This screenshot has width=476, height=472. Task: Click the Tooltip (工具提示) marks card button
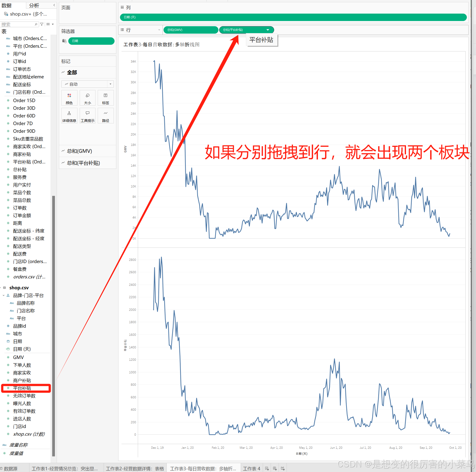pyautogui.click(x=87, y=116)
